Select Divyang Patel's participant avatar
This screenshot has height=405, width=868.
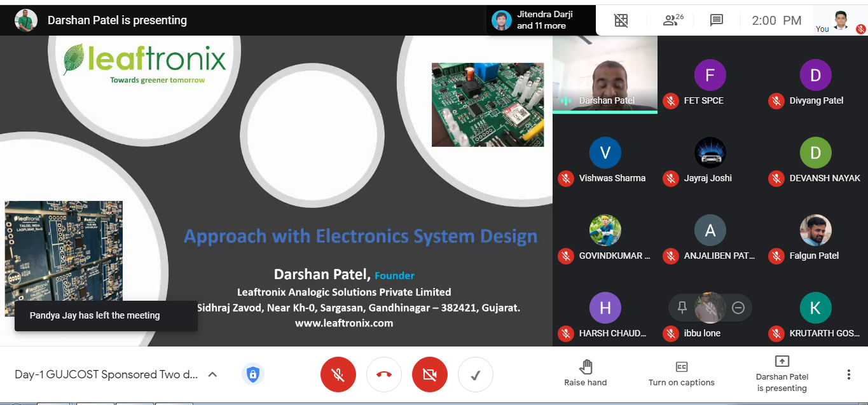pyautogui.click(x=815, y=75)
